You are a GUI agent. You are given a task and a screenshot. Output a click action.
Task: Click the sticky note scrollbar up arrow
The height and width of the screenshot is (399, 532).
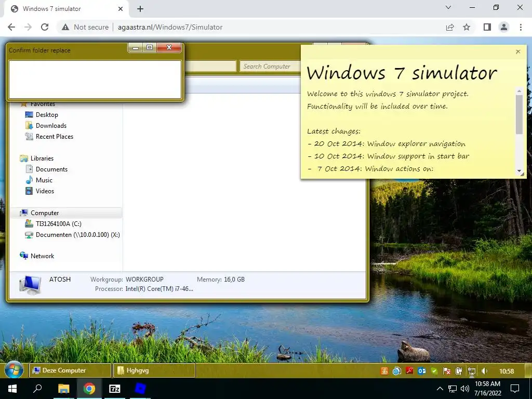click(519, 91)
